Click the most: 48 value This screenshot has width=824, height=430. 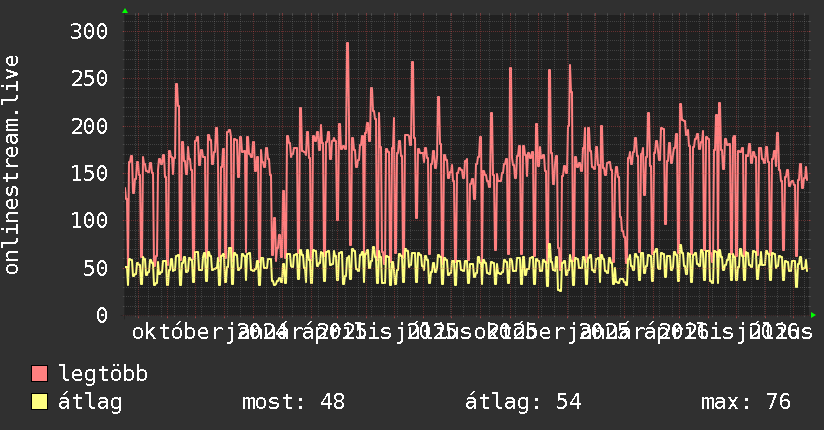point(293,402)
